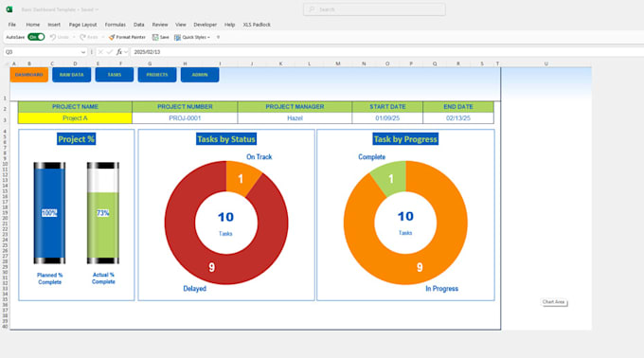644x358 pixels.
Task: Open the XLS Padlock tab
Action: tap(257, 25)
